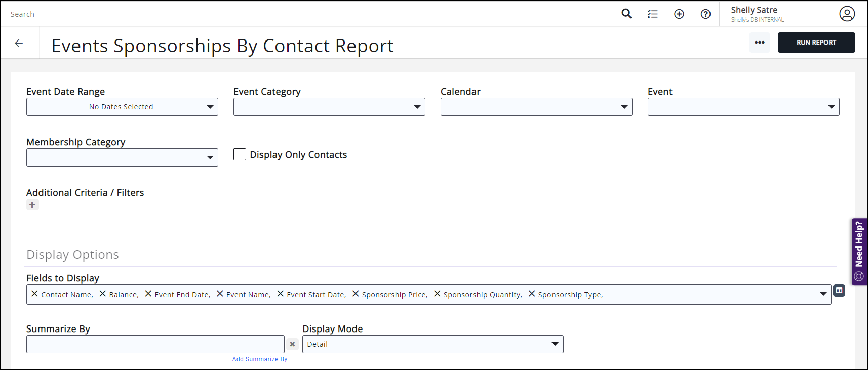Viewport: 868px width, 370px height.
Task: Click the Run Report button
Action: point(816,43)
